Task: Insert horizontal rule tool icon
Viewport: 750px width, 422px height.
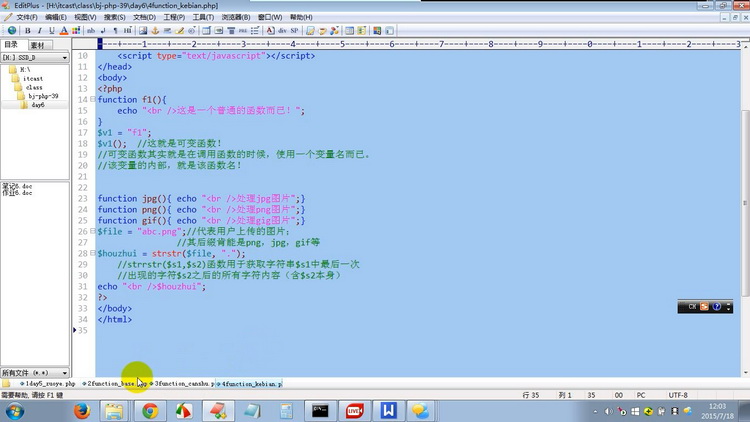Action: [x=167, y=31]
